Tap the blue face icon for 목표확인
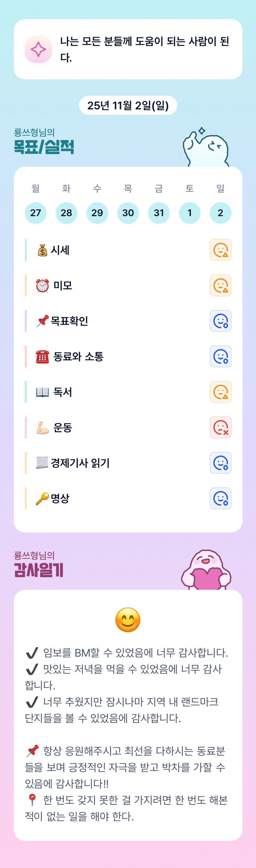256x868 pixels. [220, 321]
